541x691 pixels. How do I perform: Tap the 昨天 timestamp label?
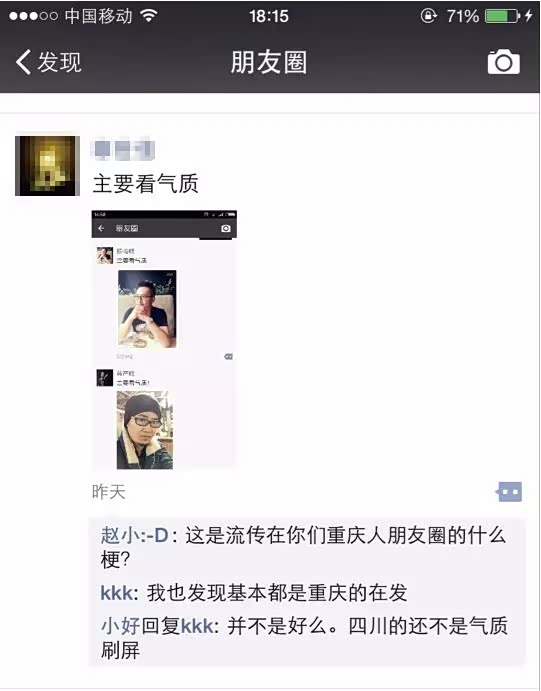[108, 492]
